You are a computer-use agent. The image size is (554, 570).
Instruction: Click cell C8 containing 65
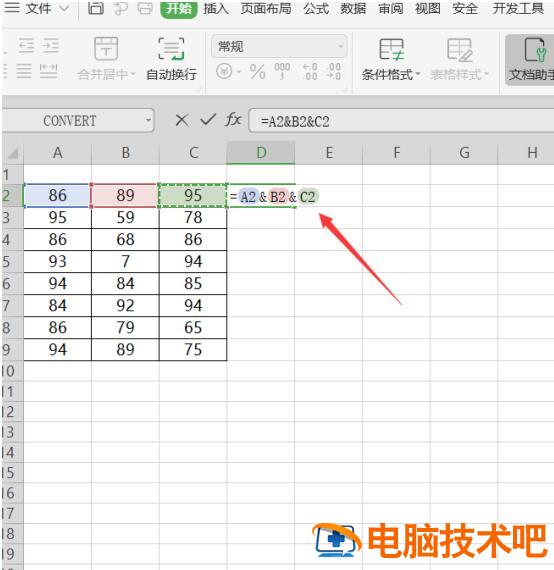[x=193, y=328]
